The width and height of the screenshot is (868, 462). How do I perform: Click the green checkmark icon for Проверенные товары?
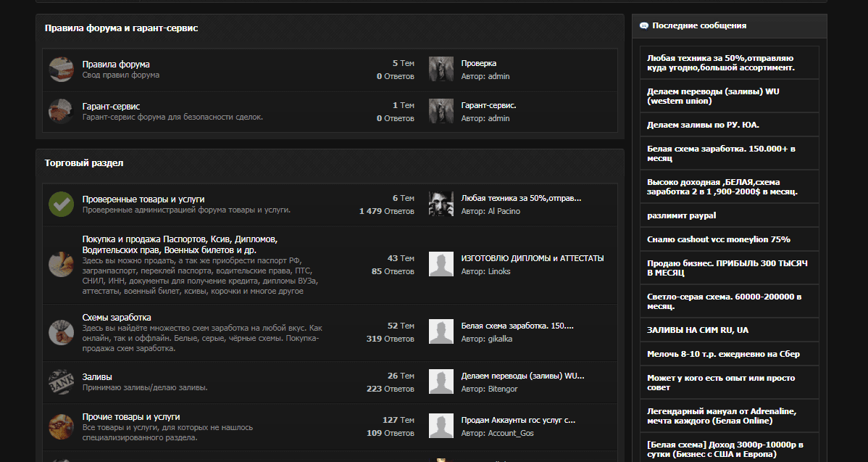[x=61, y=205]
